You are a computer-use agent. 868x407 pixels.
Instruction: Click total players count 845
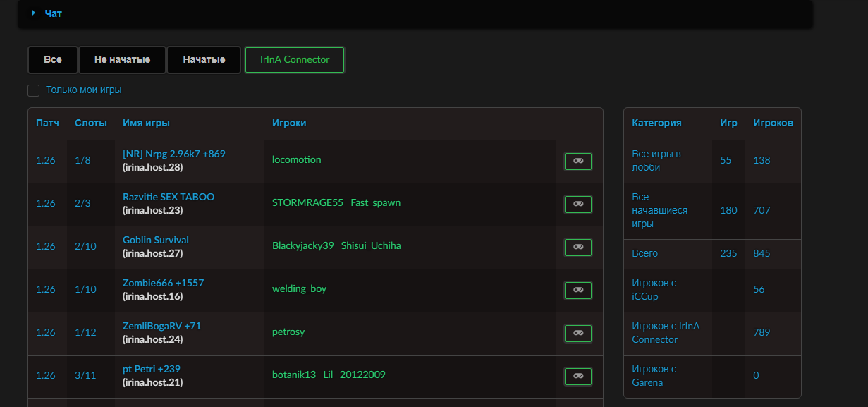pyautogui.click(x=762, y=253)
